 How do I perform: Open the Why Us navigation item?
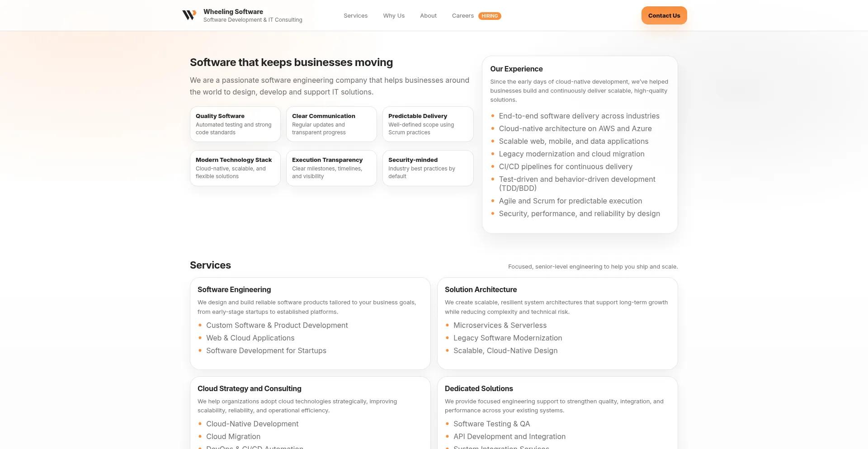393,15
